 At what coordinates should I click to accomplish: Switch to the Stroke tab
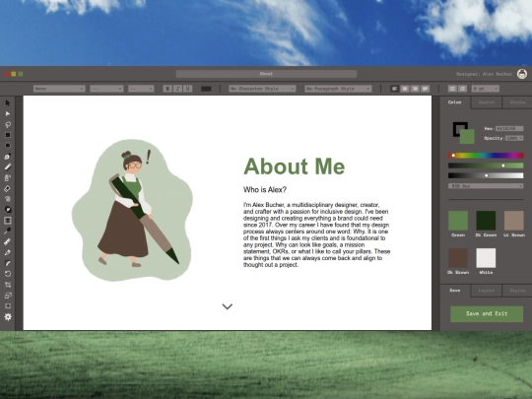coord(517,102)
